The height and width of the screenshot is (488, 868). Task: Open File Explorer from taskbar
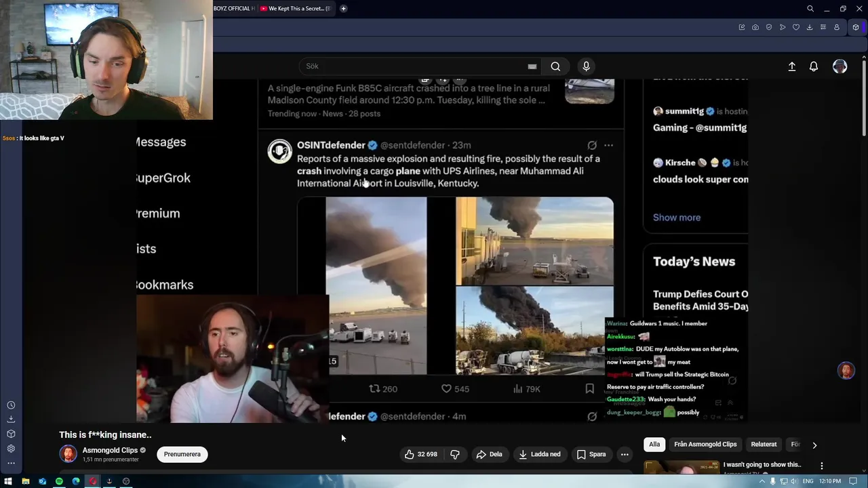pos(26,481)
